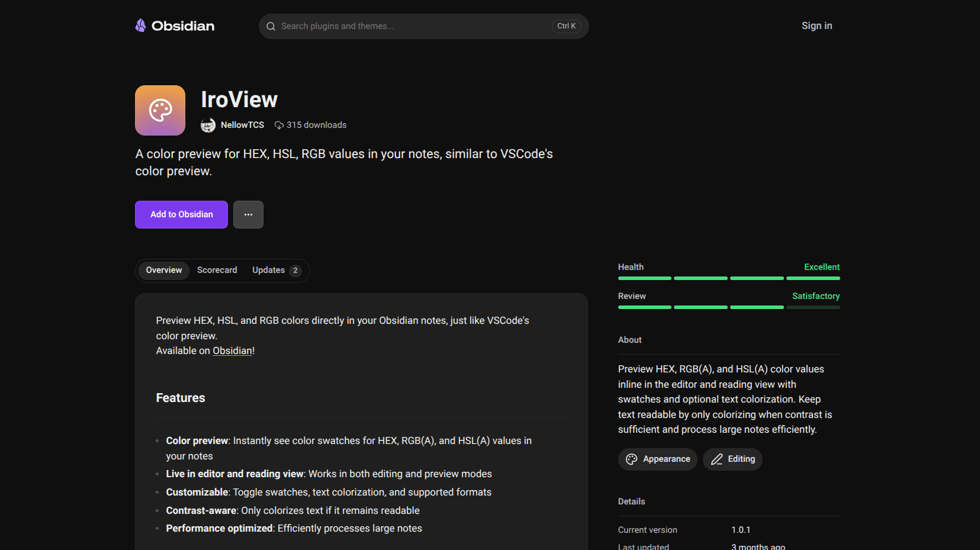Click the Customizable feature text
The image size is (980, 550).
click(x=329, y=493)
